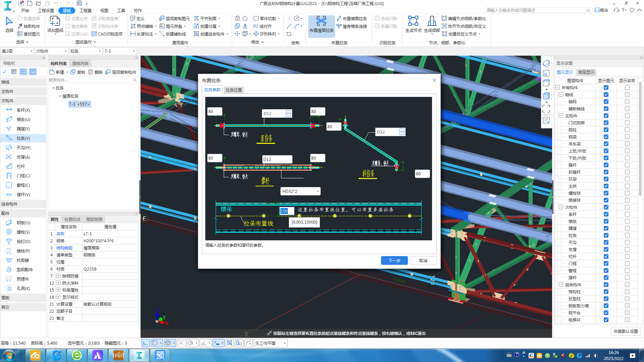Click the 150 spacing input field
Image resolution: width=644 pixels, height=362 pixels.
point(287,211)
